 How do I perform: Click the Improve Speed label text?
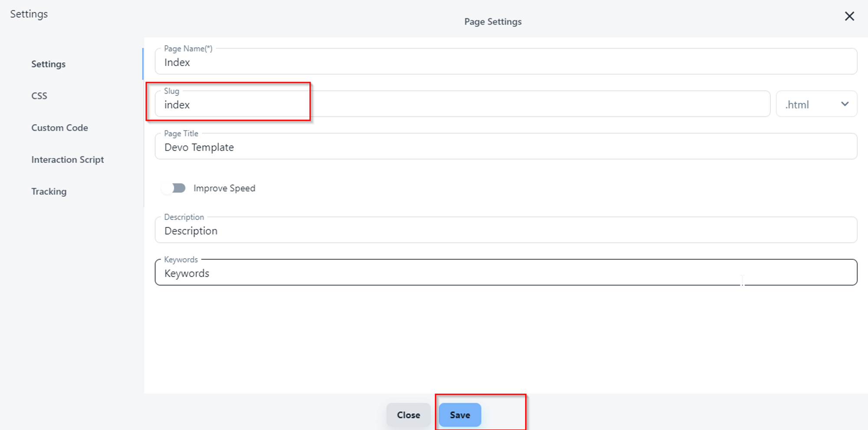[224, 188]
